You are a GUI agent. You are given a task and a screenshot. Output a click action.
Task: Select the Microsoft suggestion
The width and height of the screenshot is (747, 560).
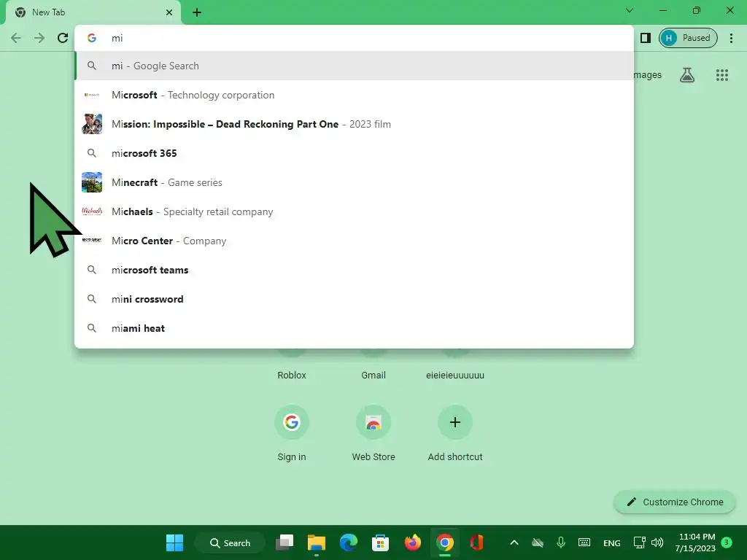pyautogui.click(x=354, y=95)
